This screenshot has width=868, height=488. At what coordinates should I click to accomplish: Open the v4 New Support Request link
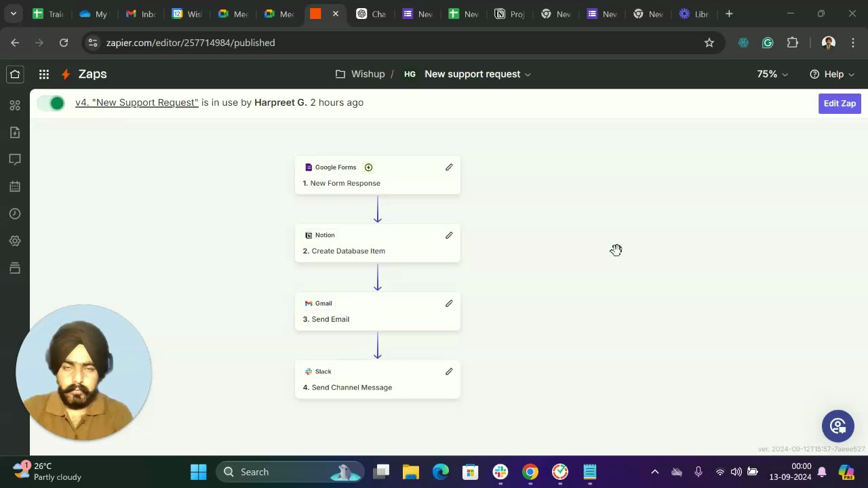coord(137,102)
